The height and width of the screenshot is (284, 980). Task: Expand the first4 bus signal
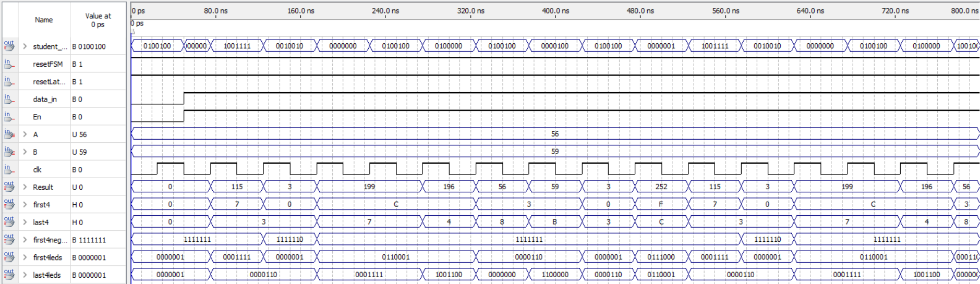[25, 205]
